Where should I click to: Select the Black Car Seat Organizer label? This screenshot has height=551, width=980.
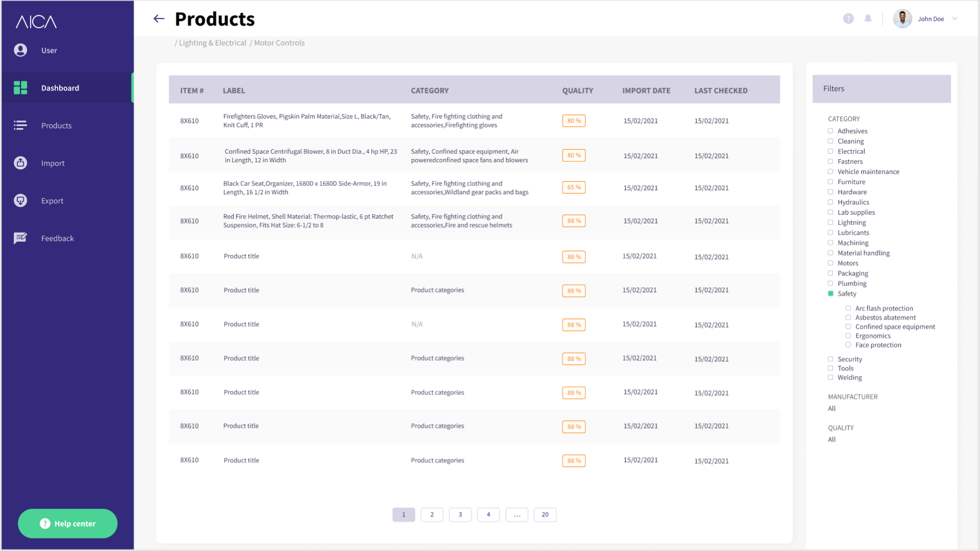pyautogui.click(x=305, y=188)
